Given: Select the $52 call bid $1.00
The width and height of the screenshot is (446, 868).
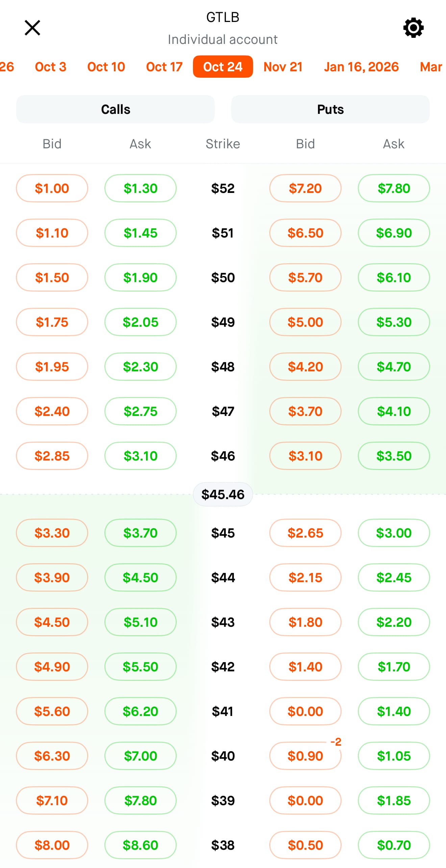Looking at the screenshot, I should (52, 188).
